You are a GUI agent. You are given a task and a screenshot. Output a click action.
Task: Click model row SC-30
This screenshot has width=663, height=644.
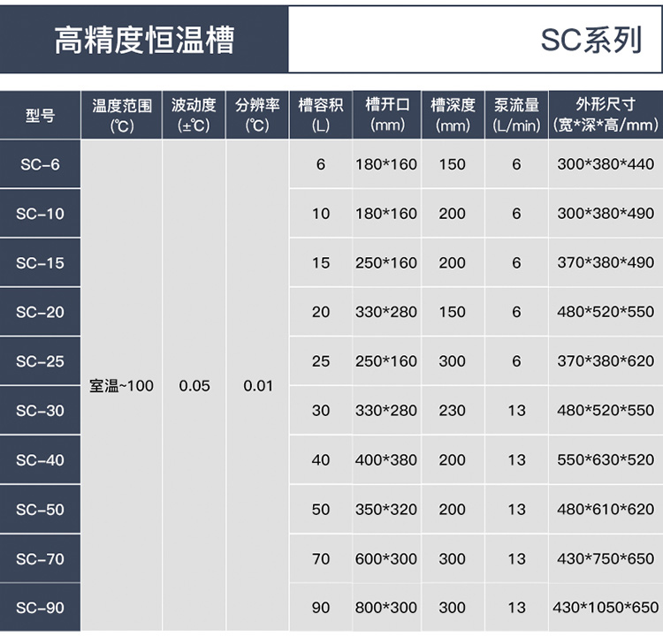coord(40,410)
